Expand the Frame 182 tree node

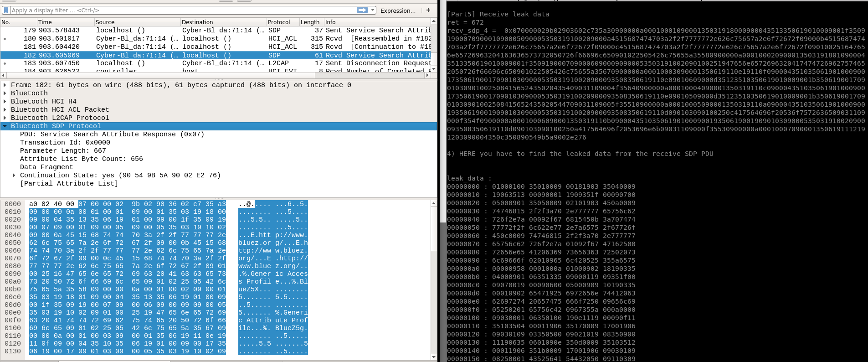5,85
